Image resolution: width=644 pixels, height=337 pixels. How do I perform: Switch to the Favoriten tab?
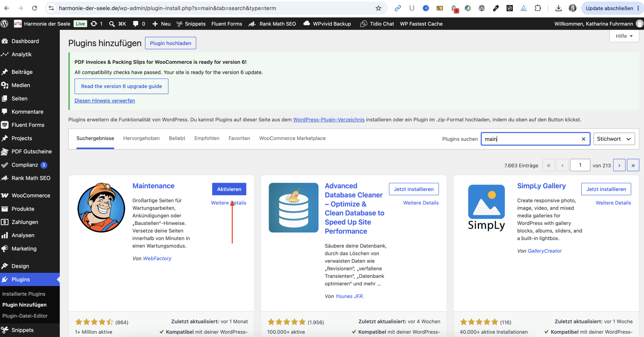[x=239, y=138]
